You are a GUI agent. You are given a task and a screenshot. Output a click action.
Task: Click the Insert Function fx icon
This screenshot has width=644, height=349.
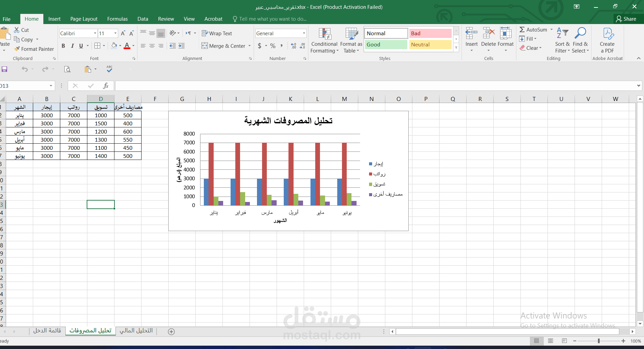click(x=106, y=86)
